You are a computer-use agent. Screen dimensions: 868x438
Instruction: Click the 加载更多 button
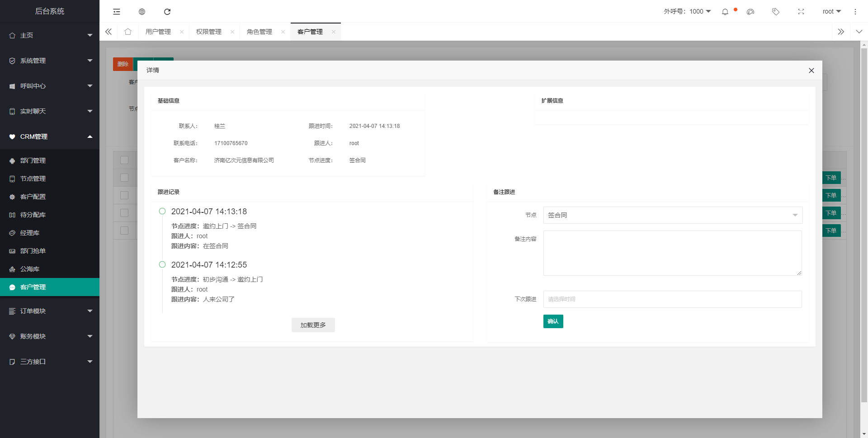313,325
